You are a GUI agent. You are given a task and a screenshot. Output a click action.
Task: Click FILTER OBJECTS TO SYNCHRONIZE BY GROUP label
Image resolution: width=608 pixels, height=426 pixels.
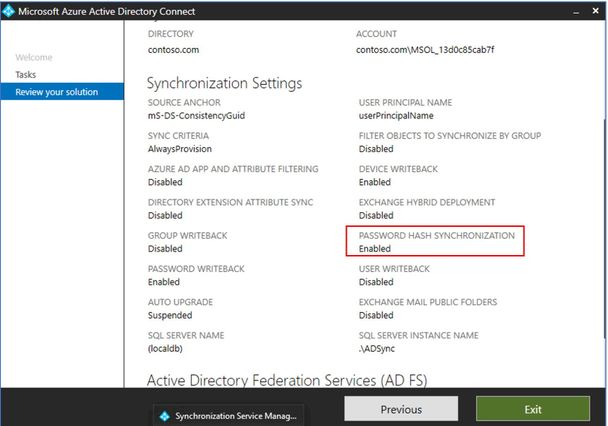tap(450, 136)
